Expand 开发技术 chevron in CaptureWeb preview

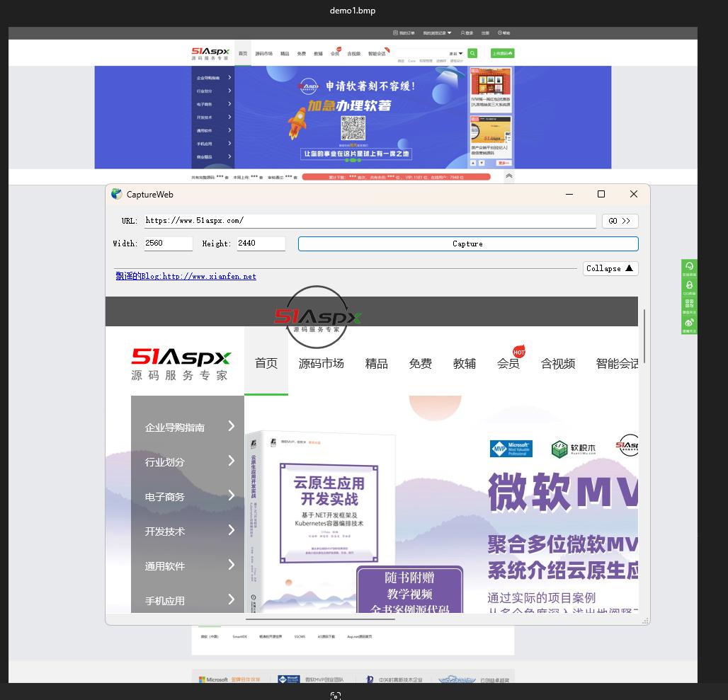[x=231, y=530]
